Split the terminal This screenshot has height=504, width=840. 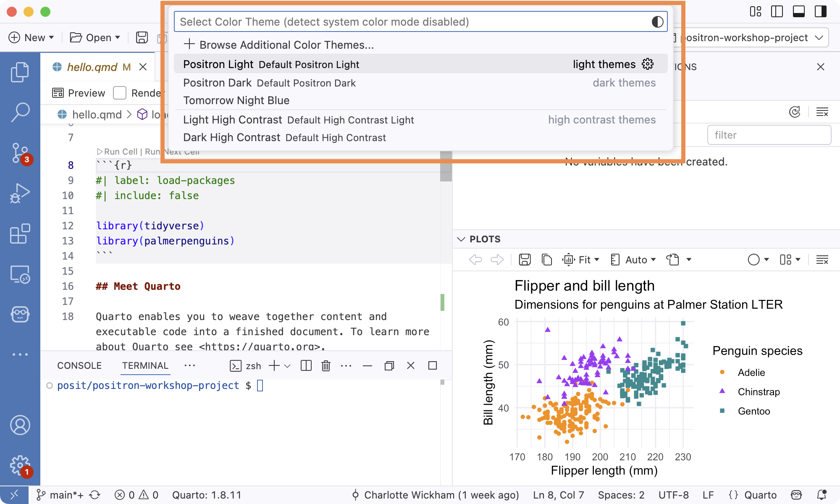click(306, 365)
